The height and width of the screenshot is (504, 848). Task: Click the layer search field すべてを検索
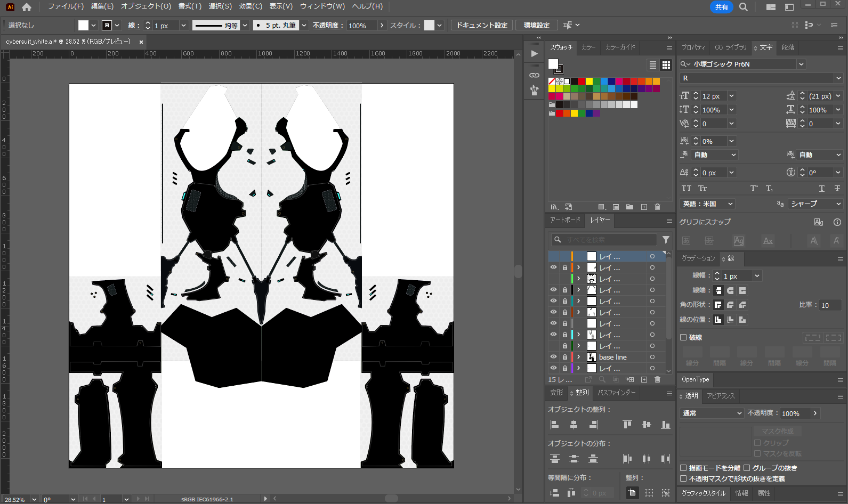point(604,240)
